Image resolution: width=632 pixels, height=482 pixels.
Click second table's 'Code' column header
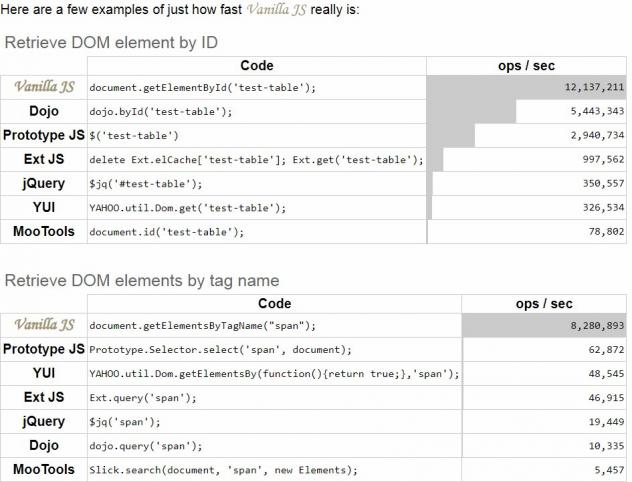(x=274, y=303)
